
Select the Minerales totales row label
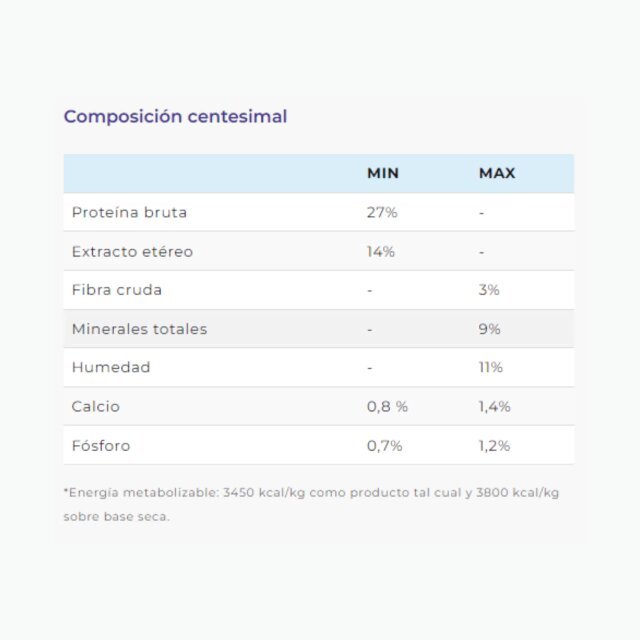point(140,329)
